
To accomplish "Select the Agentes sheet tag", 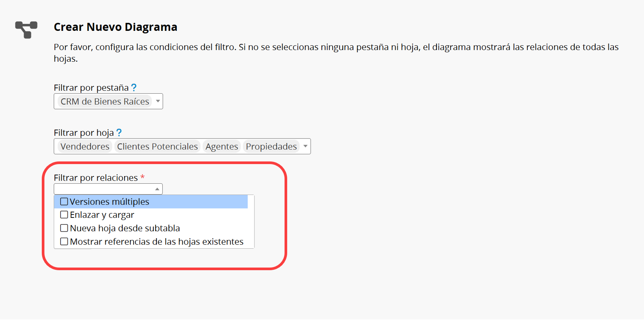I will [x=222, y=146].
